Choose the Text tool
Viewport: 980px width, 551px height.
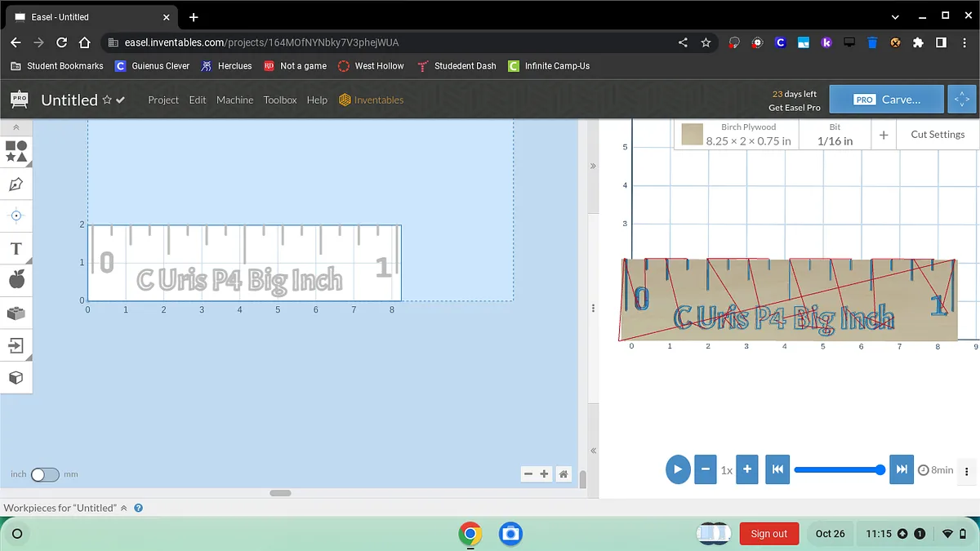[16, 248]
